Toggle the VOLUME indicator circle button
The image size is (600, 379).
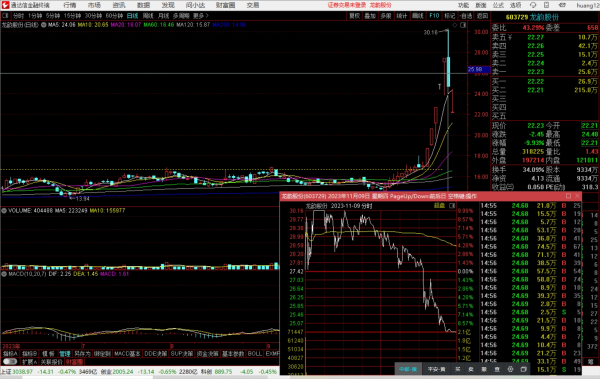(x=4, y=211)
